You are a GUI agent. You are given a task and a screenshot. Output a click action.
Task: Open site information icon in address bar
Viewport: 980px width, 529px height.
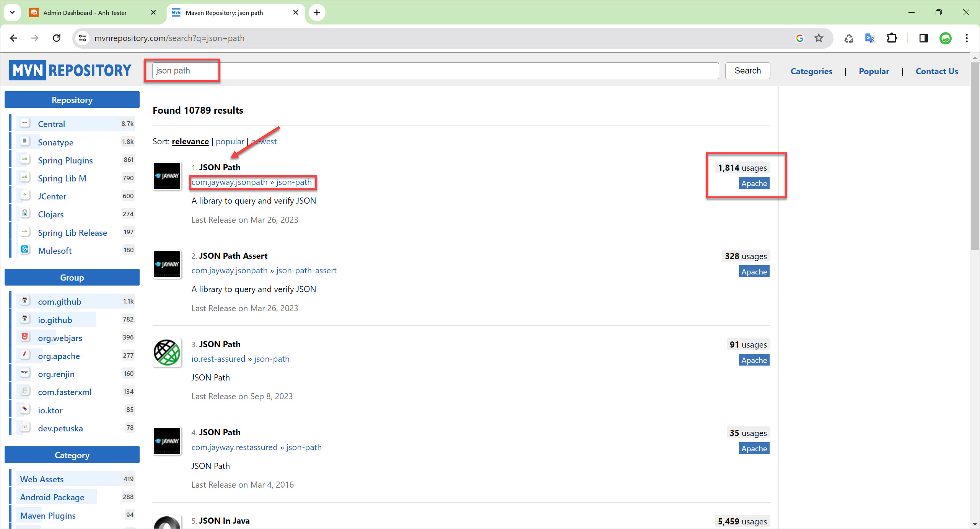click(82, 38)
